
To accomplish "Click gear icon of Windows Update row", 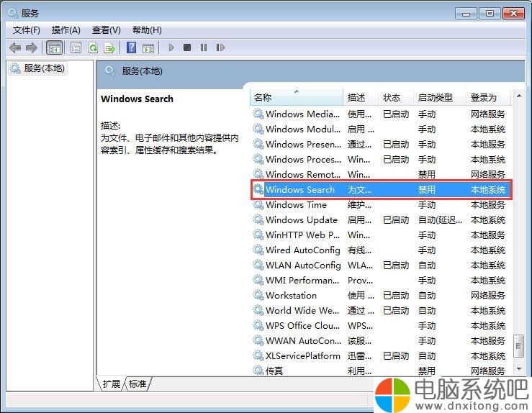I will click(258, 219).
